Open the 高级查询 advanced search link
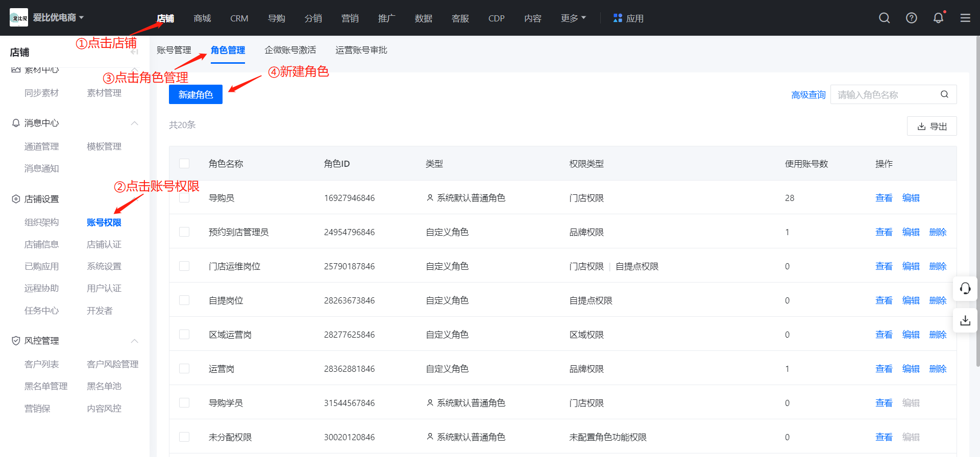The height and width of the screenshot is (457, 980). pyautogui.click(x=808, y=95)
